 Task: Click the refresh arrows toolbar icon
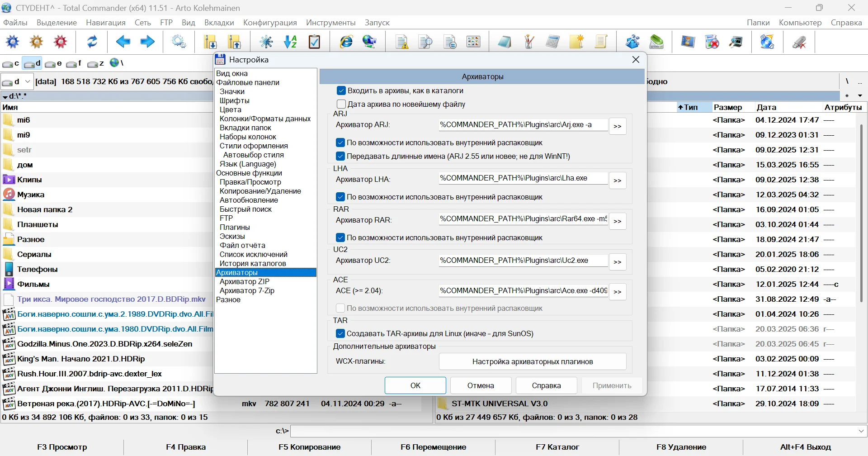coord(92,42)
